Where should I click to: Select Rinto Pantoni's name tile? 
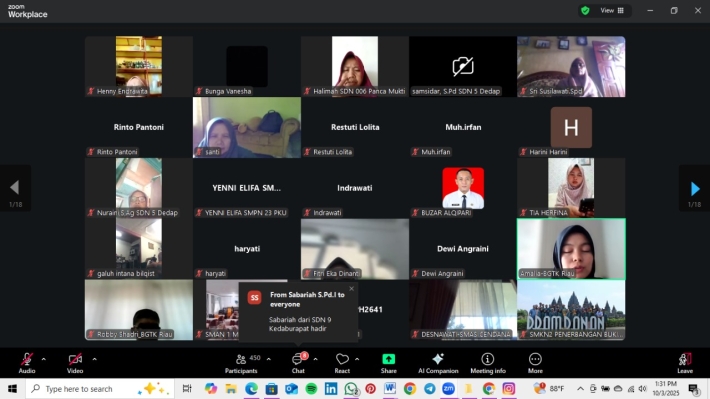(x=139, y=127)
